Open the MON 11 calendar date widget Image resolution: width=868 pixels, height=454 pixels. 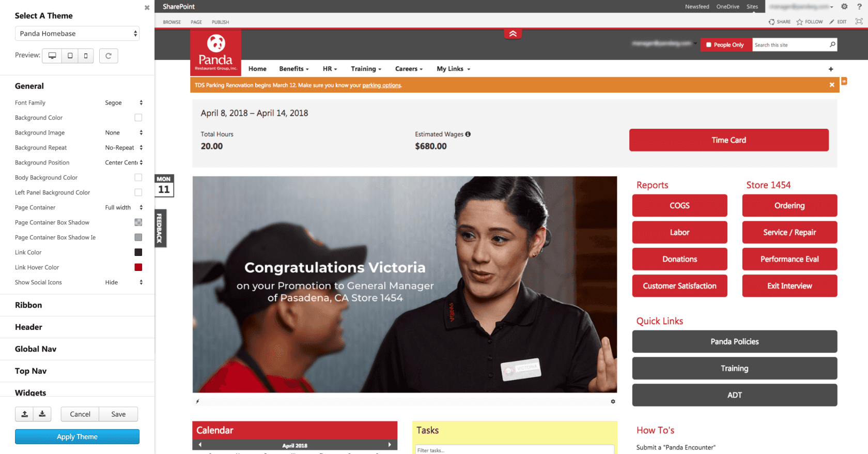pos(164,186)
